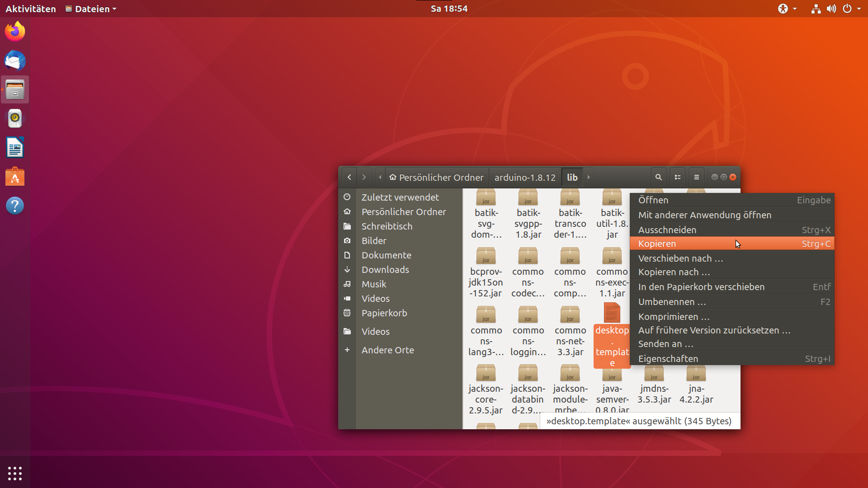Go forward in the file manager
868x488 pixels.
364,177
